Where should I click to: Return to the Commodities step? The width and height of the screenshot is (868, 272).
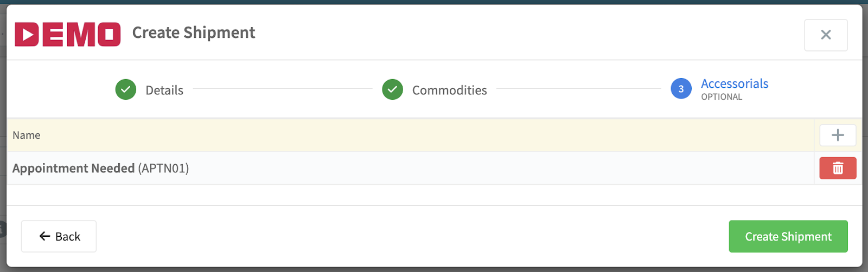449,90
